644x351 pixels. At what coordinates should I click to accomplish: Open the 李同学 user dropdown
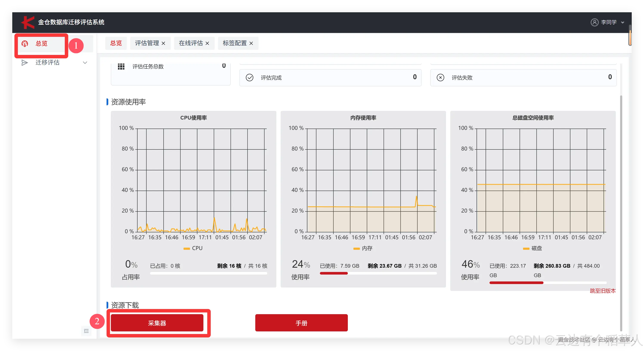coord(609,22)
